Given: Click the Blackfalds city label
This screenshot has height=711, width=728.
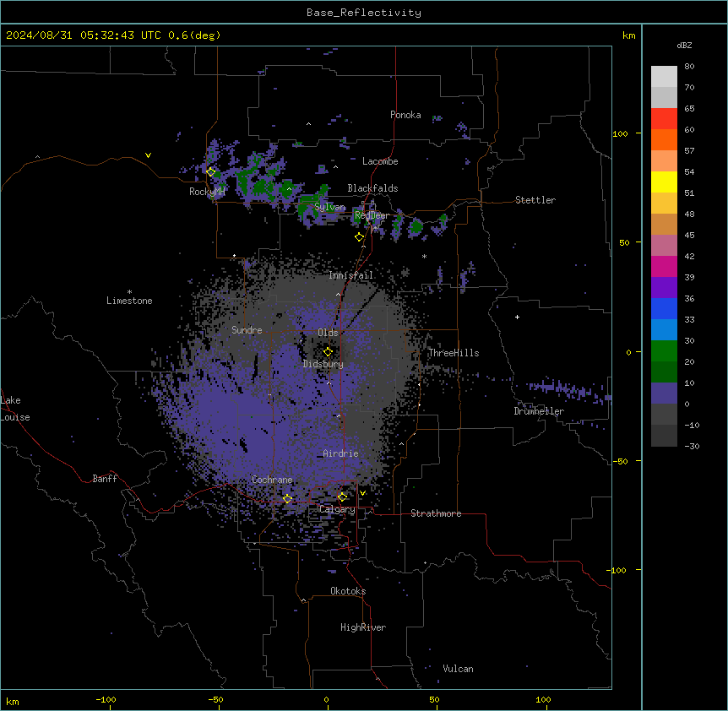Looking at the screenshot, I should tap(372, 188).
